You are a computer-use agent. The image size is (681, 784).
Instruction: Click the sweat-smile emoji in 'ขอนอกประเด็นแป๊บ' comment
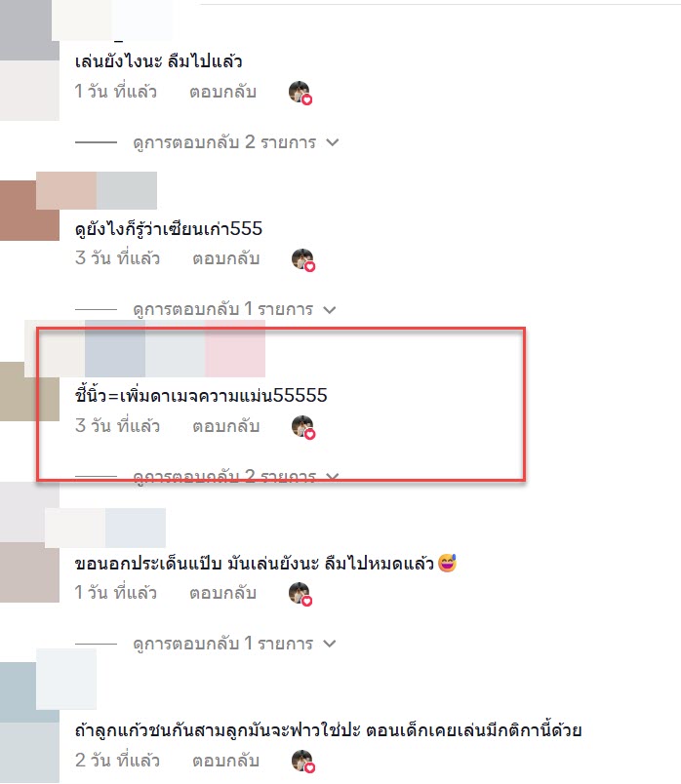coord(447,563)
